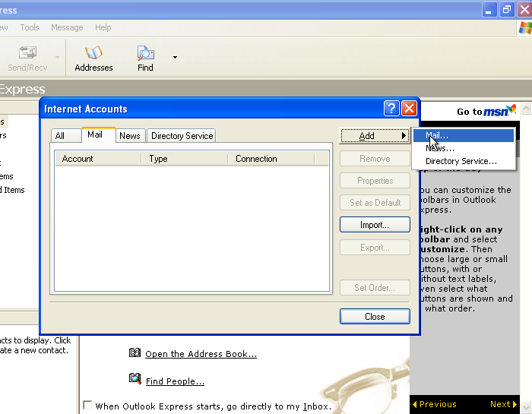Sort by the Type column header
The image size is (532, 414).
tap(185, 159)
